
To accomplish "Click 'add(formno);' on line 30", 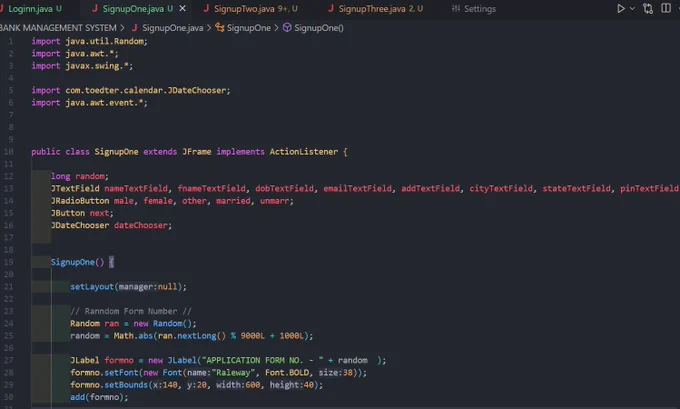I will (x=99, y=397).
